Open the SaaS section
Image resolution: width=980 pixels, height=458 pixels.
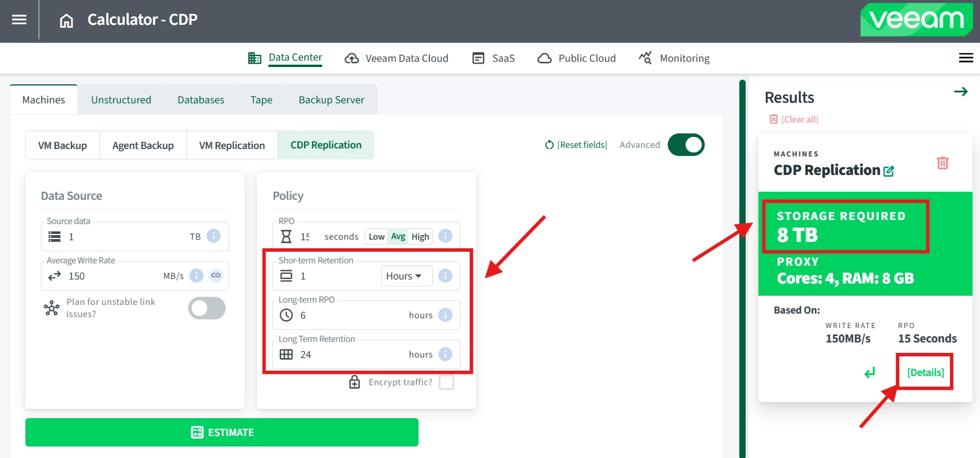point(493,58)
